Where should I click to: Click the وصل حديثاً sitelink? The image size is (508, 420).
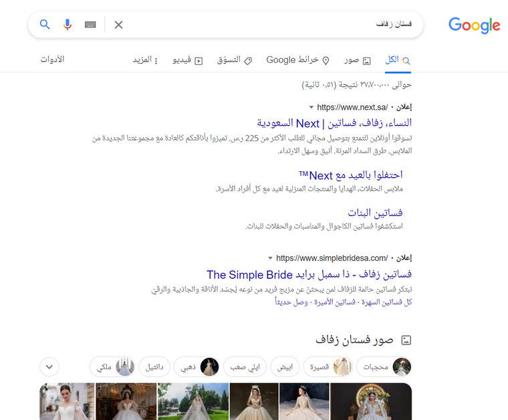tap(291, 302)
